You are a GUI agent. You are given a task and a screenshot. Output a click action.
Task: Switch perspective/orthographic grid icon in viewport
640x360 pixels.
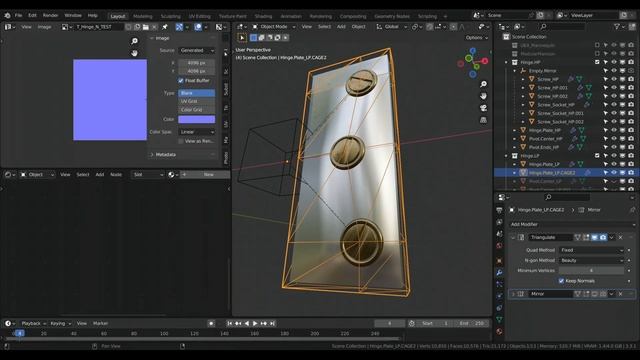tap(484, 120)
